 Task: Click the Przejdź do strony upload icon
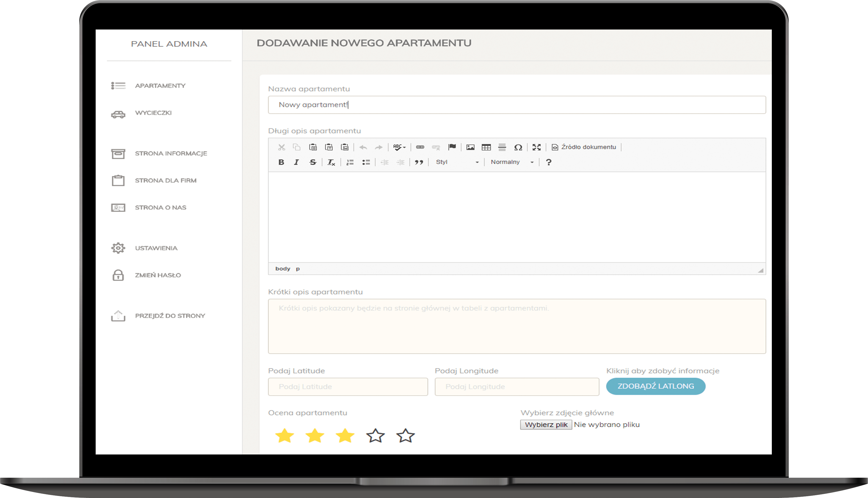(118, 316)
